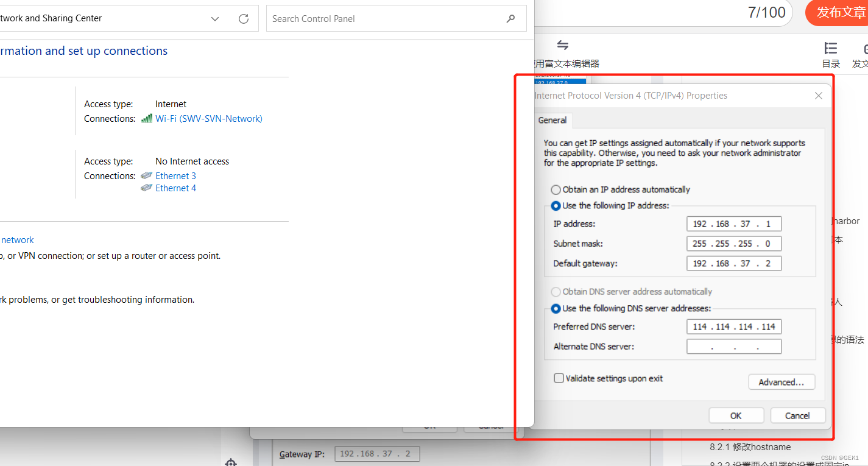
Task: Open the 目录 outline icon in CSDN editor
Action: (x=831, y=48)
